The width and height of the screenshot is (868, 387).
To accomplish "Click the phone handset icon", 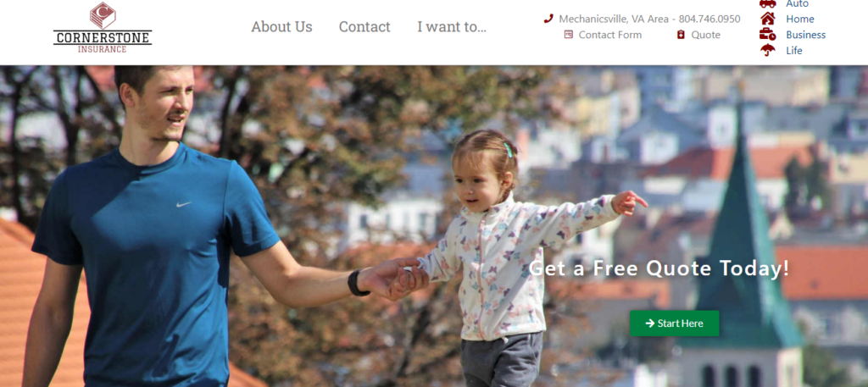I will tap(548, 19).
